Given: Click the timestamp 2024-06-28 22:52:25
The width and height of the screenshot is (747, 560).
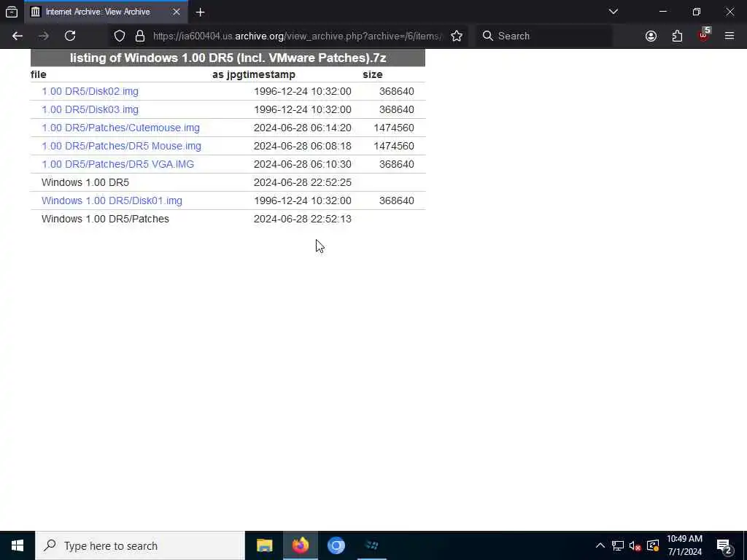Looking at the screenshot, I should [x=303, y=182].
